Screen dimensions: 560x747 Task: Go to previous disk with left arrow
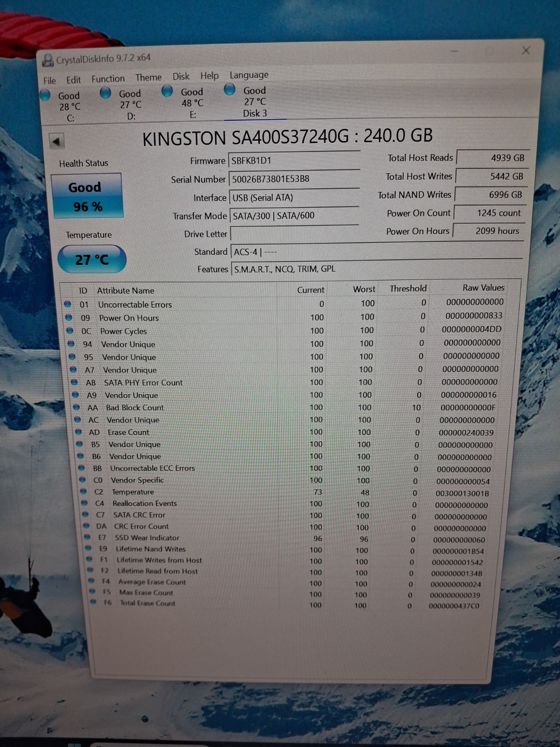pyautogui.click(x=56, y=141)
